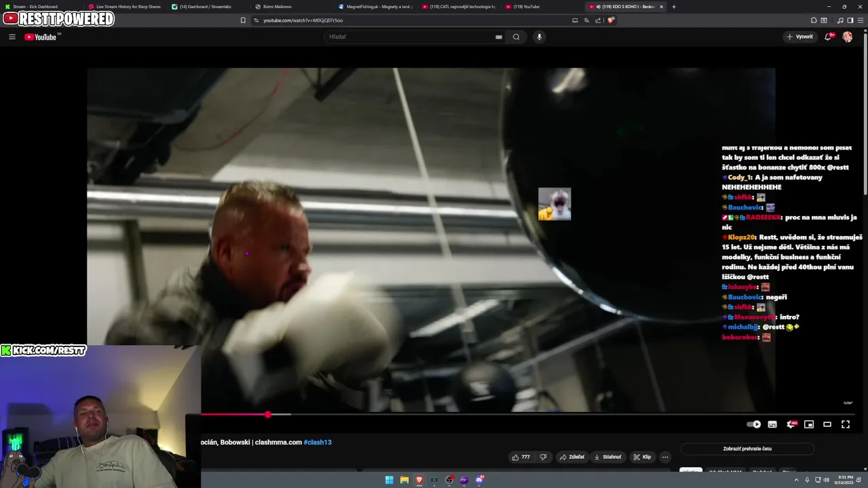Click the Zdieľať share button
This screenshot has width=868, height=488.
572,457
